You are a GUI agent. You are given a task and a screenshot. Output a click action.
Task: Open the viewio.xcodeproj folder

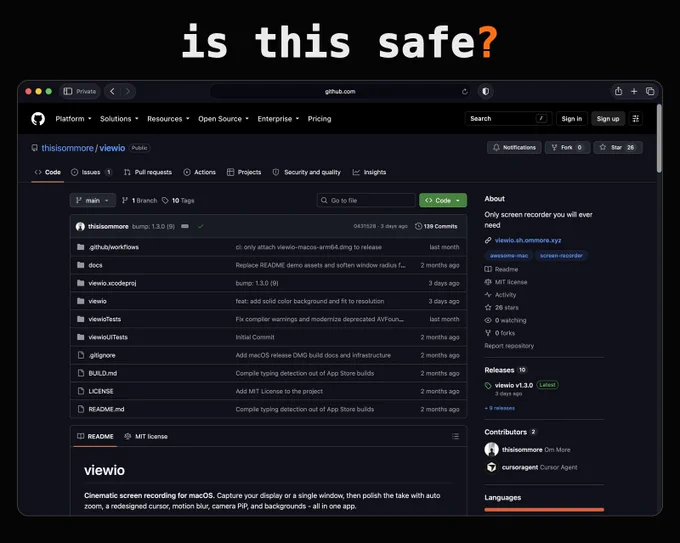click(x=112, y=283)
